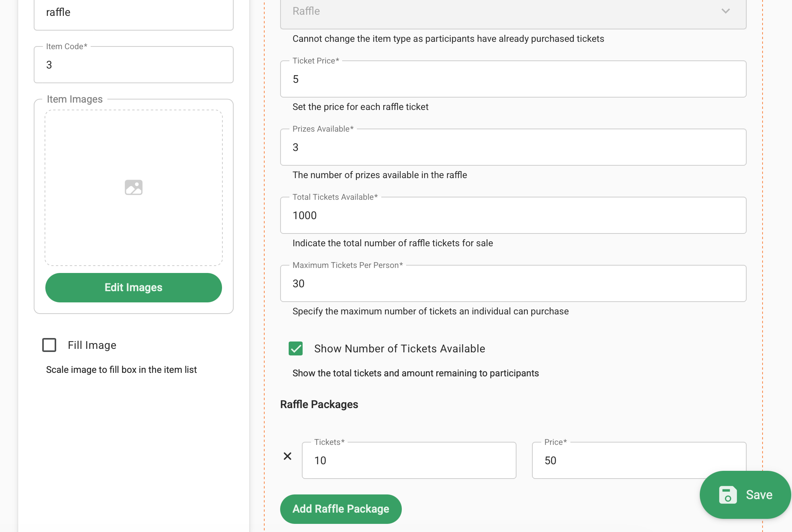Expand the Raffle item type chevron
This screenshot has height=532, width=792.
pos(725,11)
